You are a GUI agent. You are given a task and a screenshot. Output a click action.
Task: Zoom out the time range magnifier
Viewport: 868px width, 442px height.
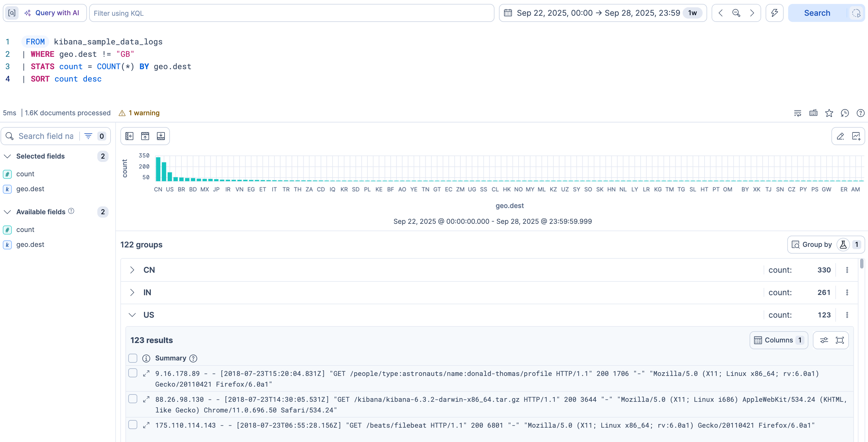click(736, 13)
